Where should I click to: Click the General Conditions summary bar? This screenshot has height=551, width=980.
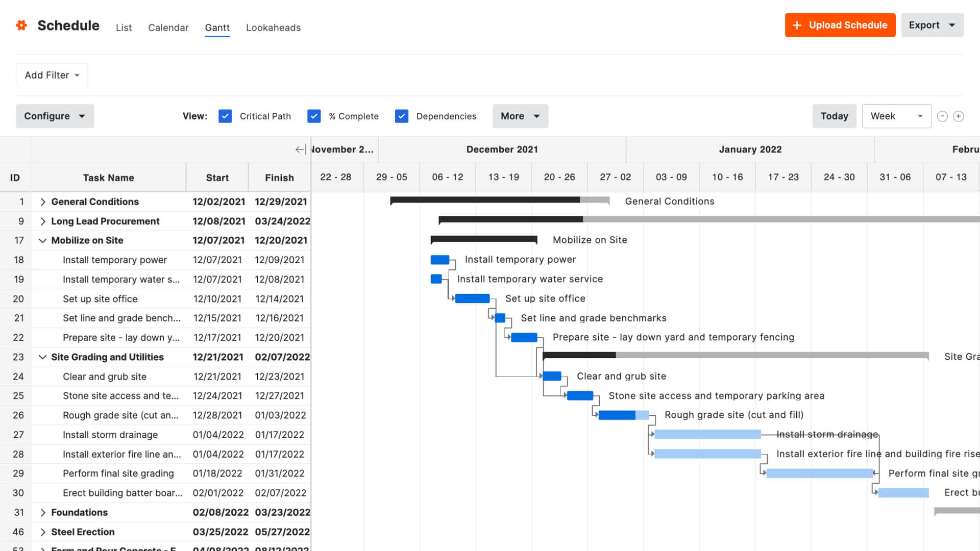(x=500, y=201)
